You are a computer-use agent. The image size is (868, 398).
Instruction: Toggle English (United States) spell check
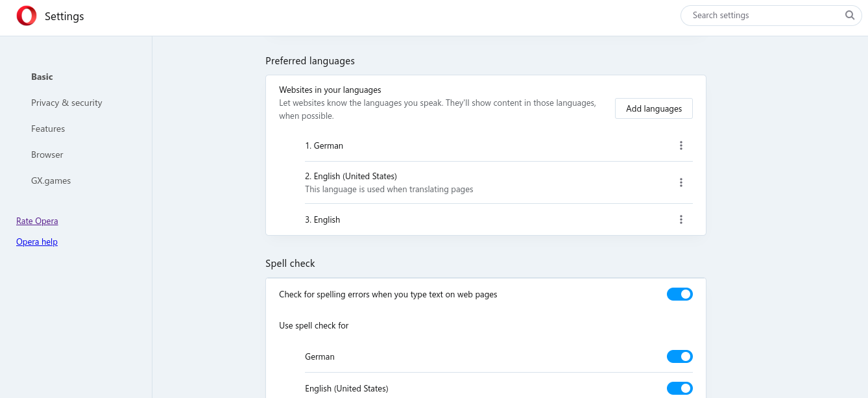tap(679, 388)
